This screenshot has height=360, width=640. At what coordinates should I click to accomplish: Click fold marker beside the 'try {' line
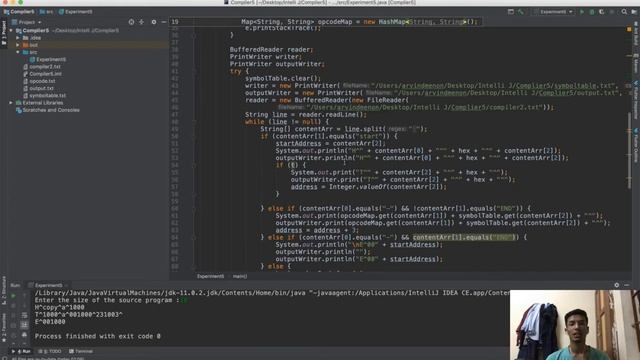click(x=194, y=71)
